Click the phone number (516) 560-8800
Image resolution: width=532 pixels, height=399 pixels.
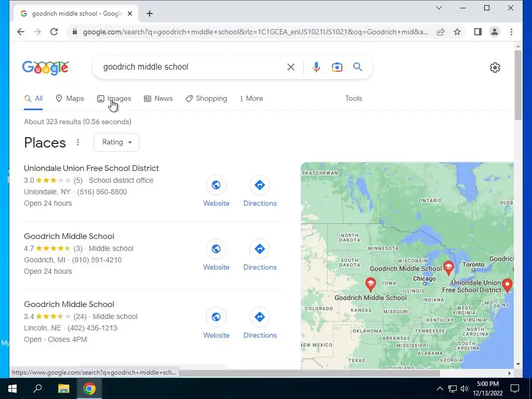(x=102, y=192)
